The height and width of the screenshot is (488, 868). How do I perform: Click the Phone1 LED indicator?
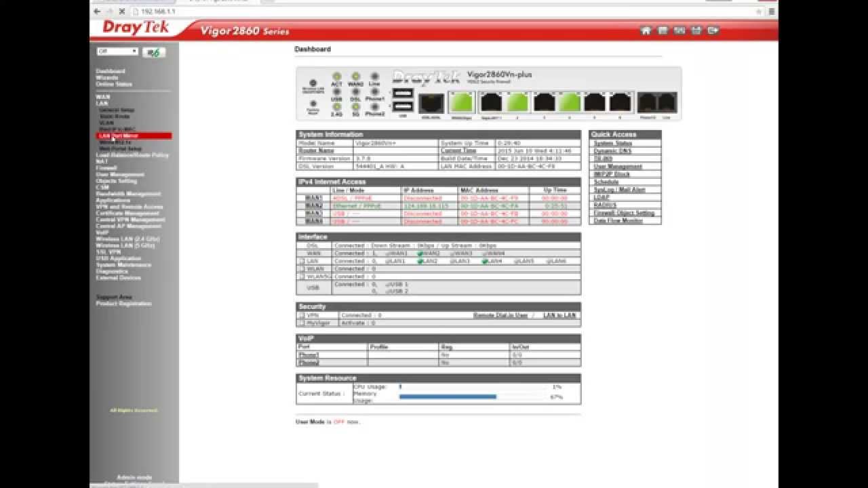(374, 91)
